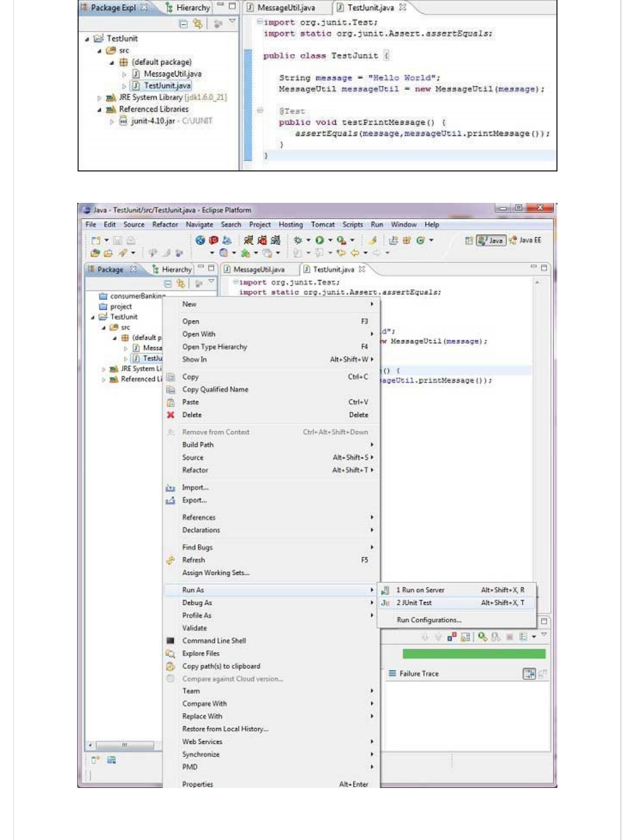
Task: Toggle Filter Stack Trace next to Failure Trace
Action: coord(529,674)
